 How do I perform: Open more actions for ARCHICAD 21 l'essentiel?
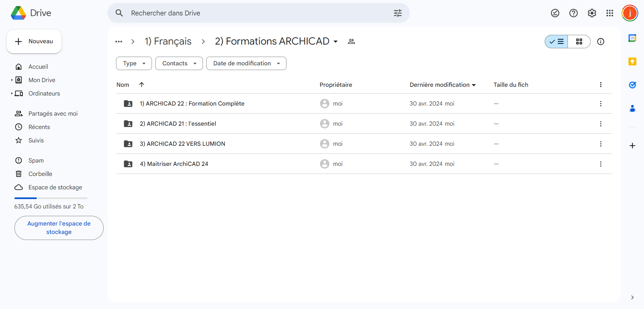coord(601,124)
